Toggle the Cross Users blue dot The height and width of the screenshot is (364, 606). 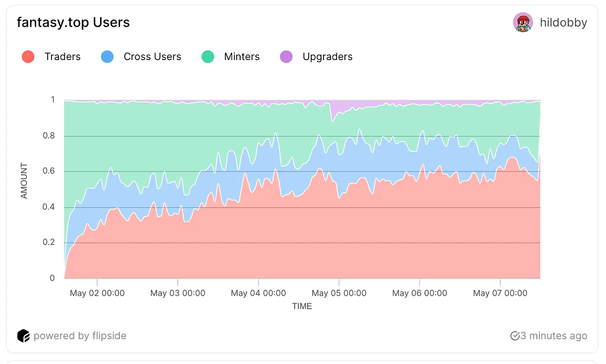pyautogui.click(x=107, y=57)
